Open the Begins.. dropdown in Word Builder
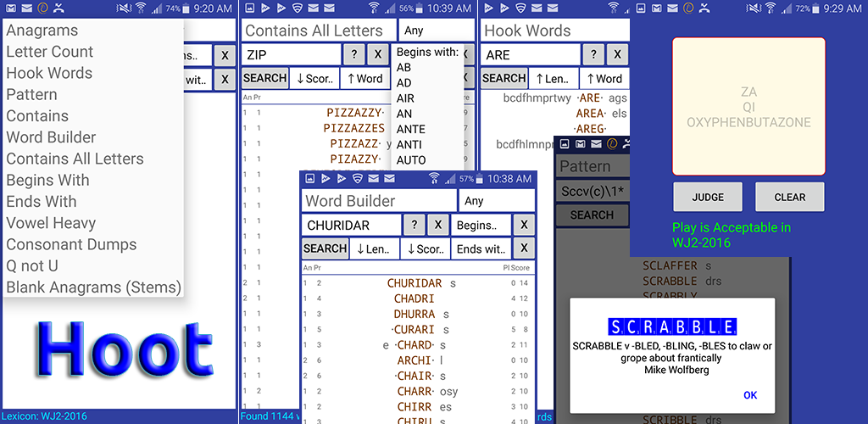868x424 pixels. 481,226
